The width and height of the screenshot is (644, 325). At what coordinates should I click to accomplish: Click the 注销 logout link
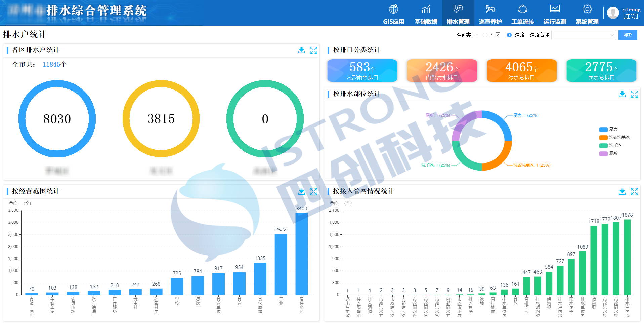coord(630,16)
